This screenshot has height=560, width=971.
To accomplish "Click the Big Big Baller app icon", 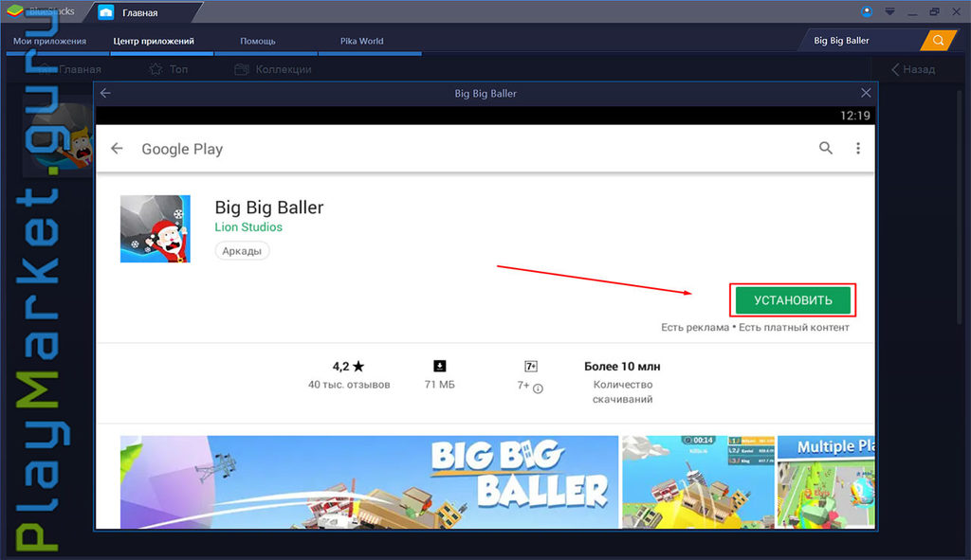I will pyautogui.click(x=155, y=229).
